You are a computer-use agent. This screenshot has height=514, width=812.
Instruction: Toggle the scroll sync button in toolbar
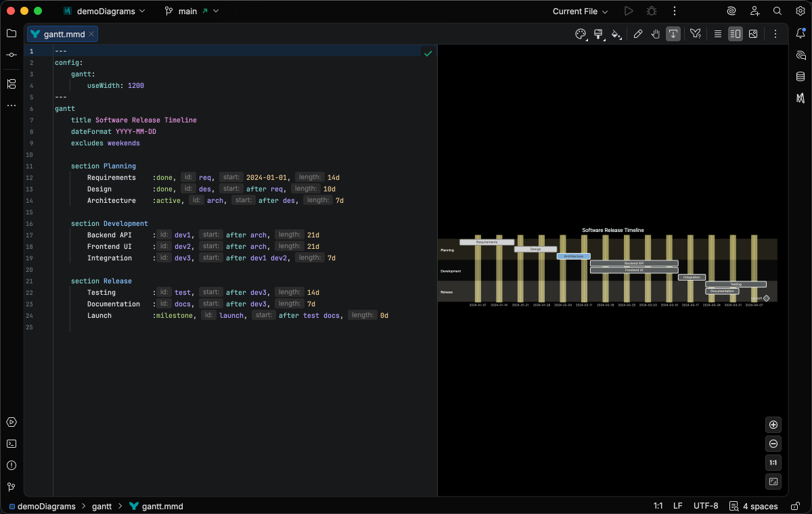click(x=673, y=34)
